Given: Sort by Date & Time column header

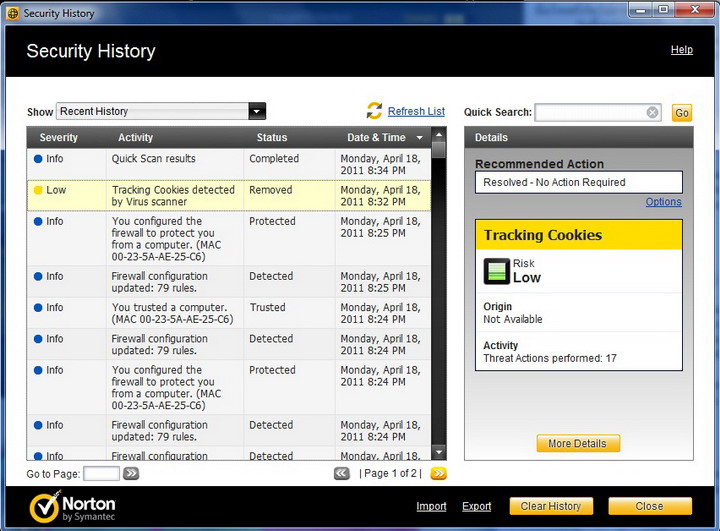Looking at the screenshot, I should [376, 137].
